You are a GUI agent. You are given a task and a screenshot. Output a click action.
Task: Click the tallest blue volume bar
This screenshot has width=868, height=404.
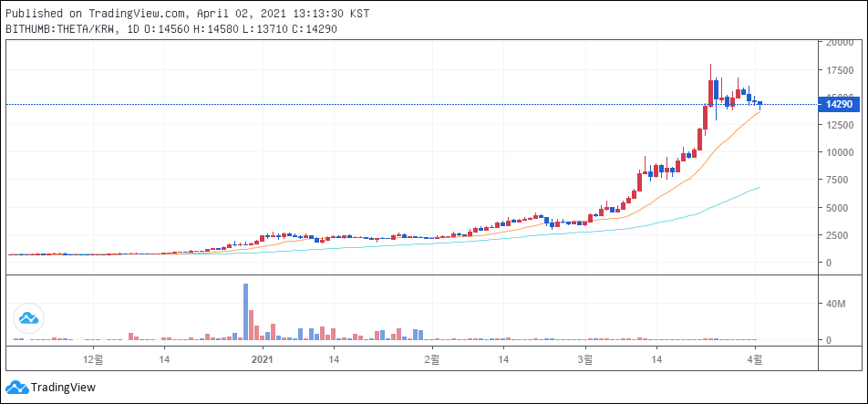245,312
